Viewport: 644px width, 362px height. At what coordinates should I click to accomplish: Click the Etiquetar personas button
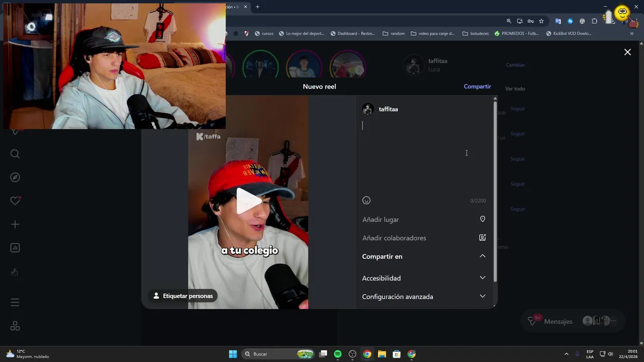[183, 296]
